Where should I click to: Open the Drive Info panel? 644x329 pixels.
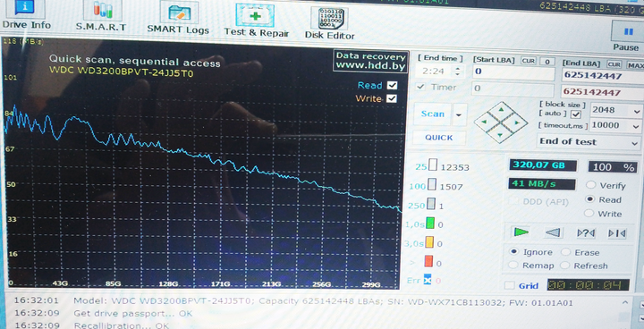pyautogui.click(x=26, y=14)
